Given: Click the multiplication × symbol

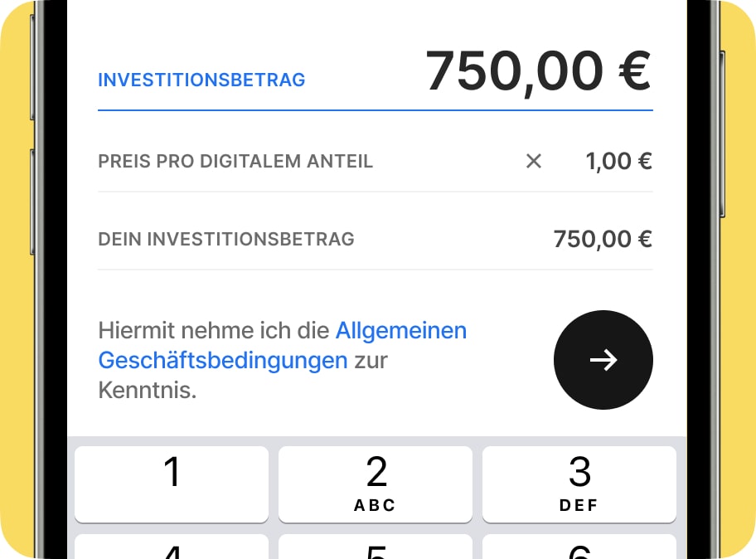Looking at the screenshot, I should pos(533,161).
